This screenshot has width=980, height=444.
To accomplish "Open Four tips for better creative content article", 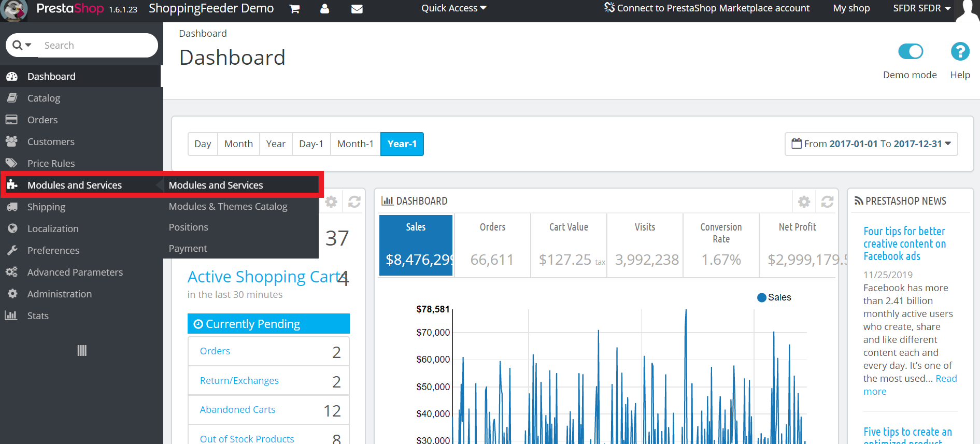I will click(905, 244).
